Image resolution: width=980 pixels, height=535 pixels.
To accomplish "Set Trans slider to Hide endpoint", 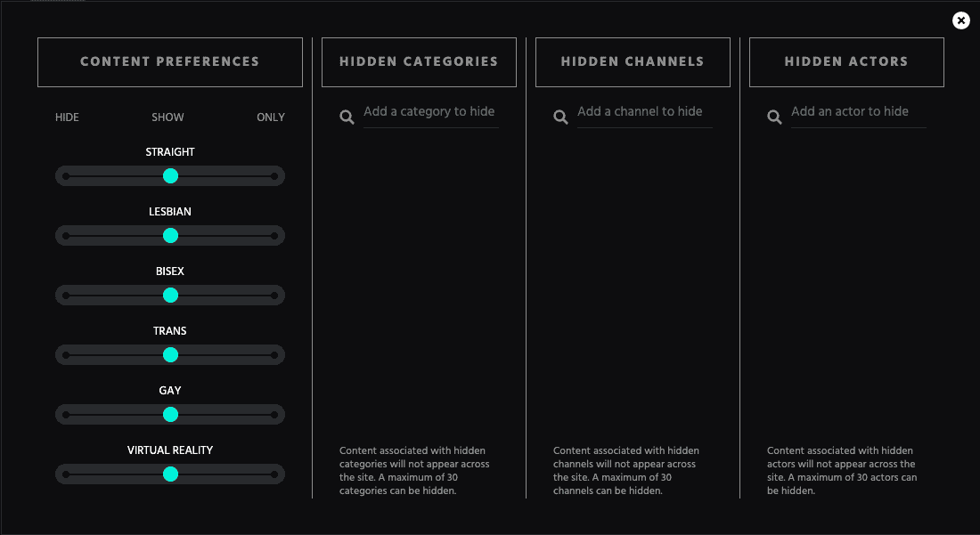I will click(66, 355).
